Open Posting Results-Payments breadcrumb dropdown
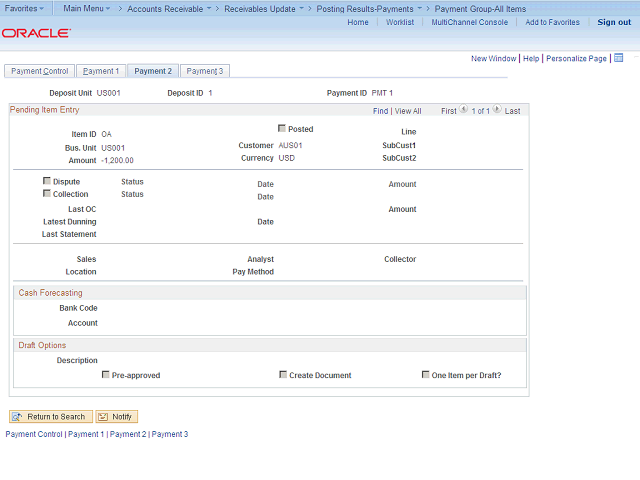The height and width of the screenshot is (480, 640). click(x=369, y=9)
